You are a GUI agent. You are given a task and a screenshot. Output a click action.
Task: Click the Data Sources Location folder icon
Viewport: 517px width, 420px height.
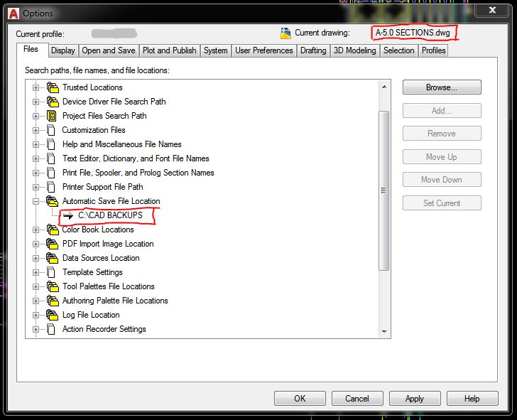pos(52,258)
